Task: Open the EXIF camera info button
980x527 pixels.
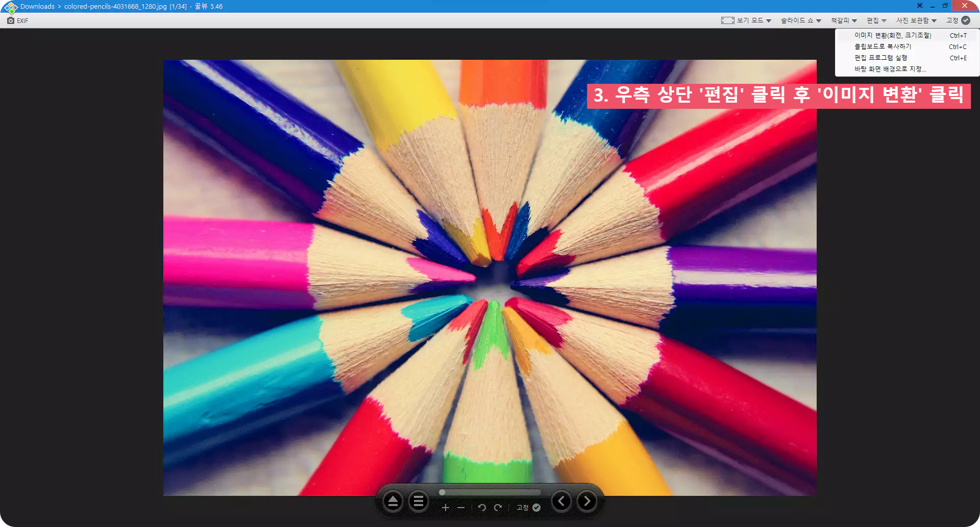Action: 17,21
